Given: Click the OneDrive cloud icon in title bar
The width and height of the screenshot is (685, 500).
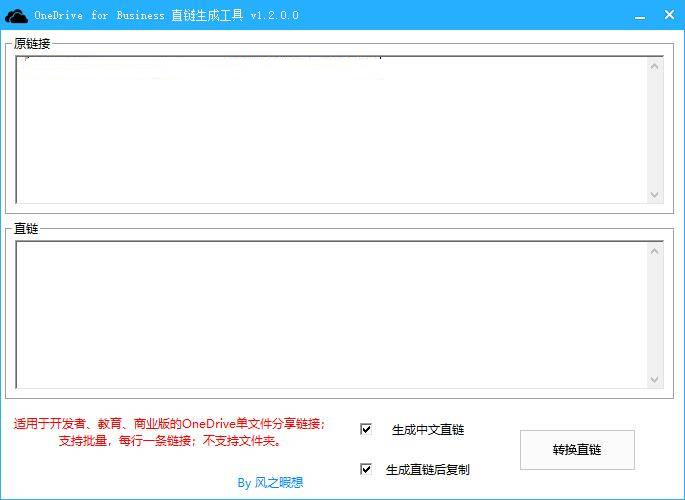Looking at the screenshot, I should [16, 16].
